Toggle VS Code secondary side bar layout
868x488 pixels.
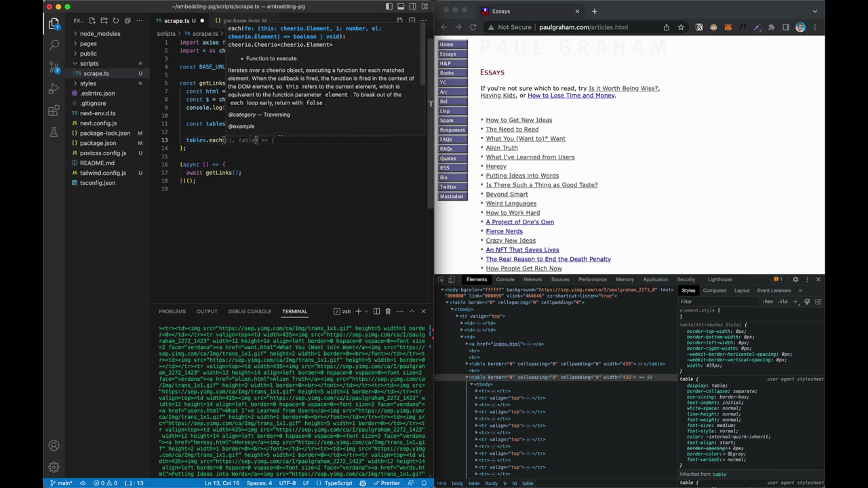click(x=412, y=6)
